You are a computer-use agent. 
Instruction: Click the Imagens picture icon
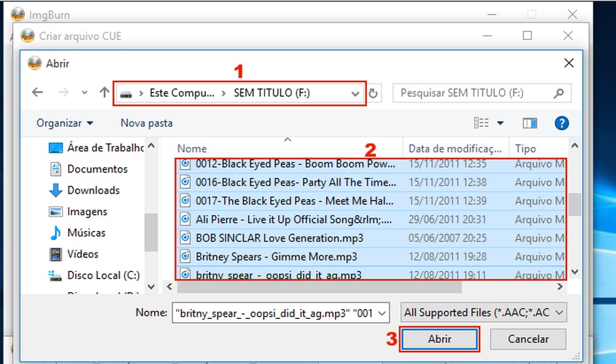point(55,211)
